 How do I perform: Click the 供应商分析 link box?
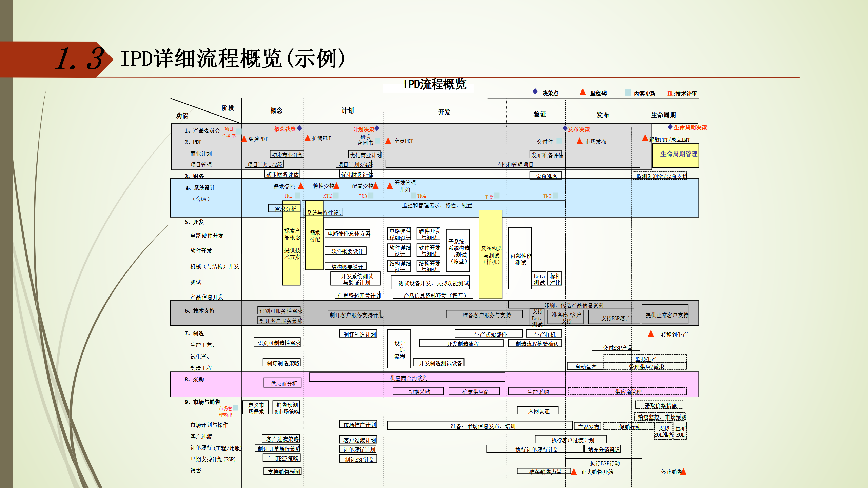point(283,383)
